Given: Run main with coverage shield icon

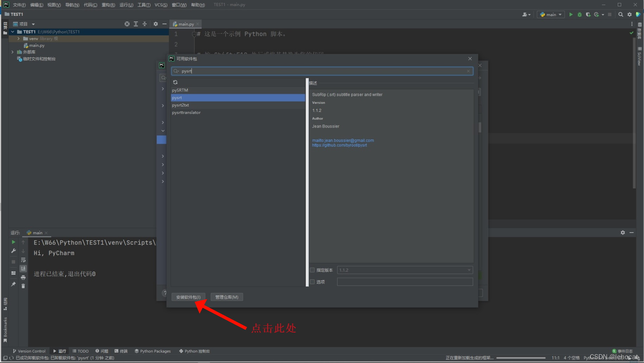Looking at the screenshot, I should 588,14.
